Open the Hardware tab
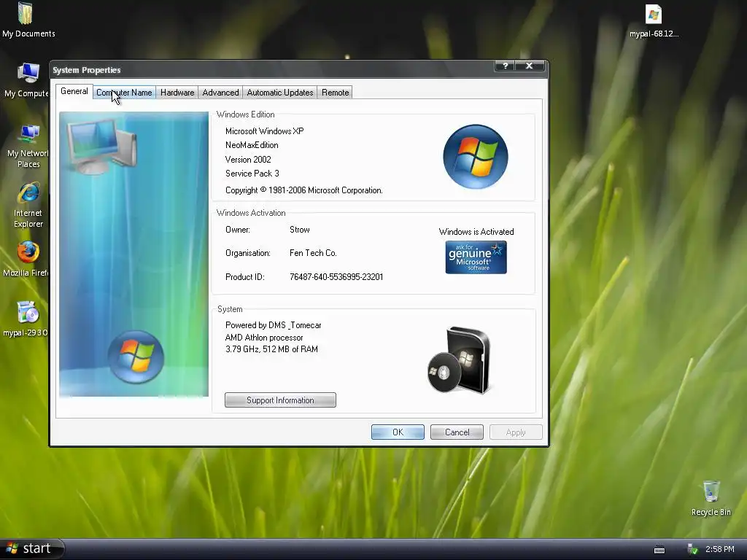The height and width of the screenshot is (560, 747). [x=177, y=93]
